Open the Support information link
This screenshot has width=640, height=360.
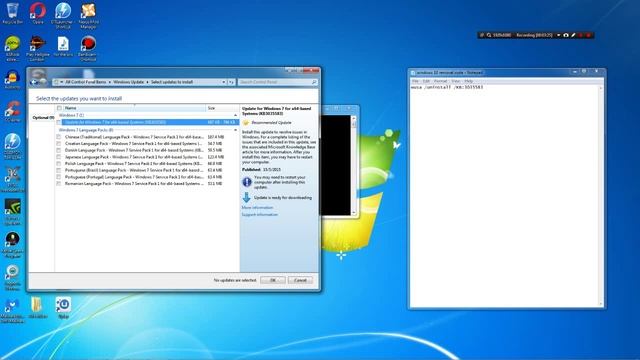[260, 215]
